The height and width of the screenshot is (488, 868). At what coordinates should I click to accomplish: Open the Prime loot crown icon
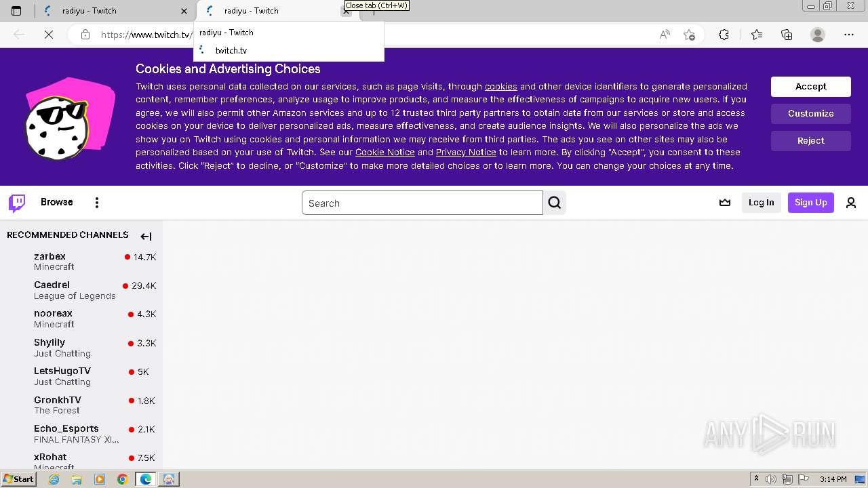725,203
